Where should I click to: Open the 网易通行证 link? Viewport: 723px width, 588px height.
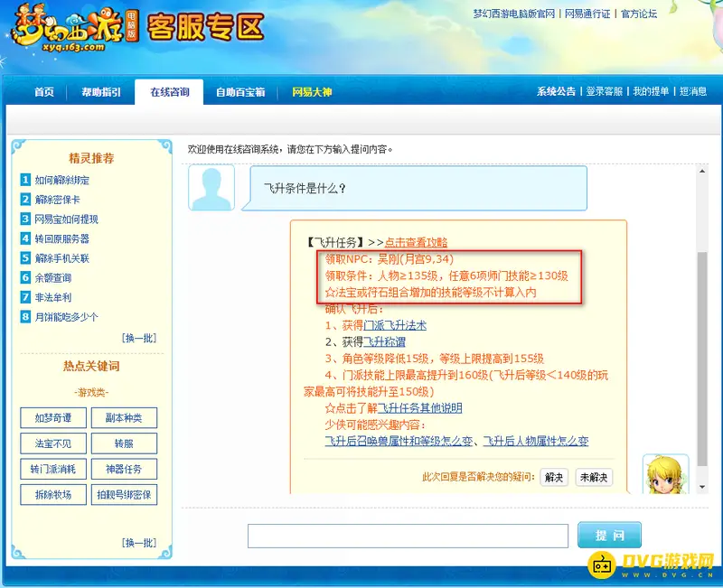click(x=587, y=14)
